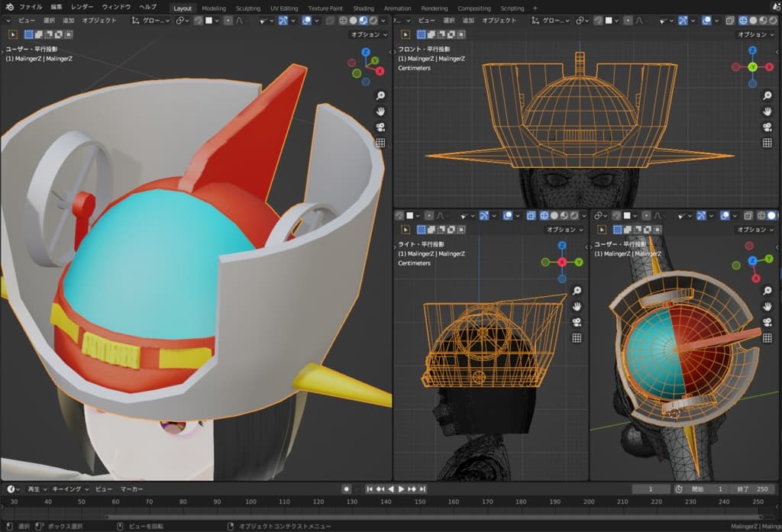This screenshot has height=532, width=782.
Task: Switch perspective/orthographic grid icon in main viewport
Action: pyautogui.click(x=380, y=143)
